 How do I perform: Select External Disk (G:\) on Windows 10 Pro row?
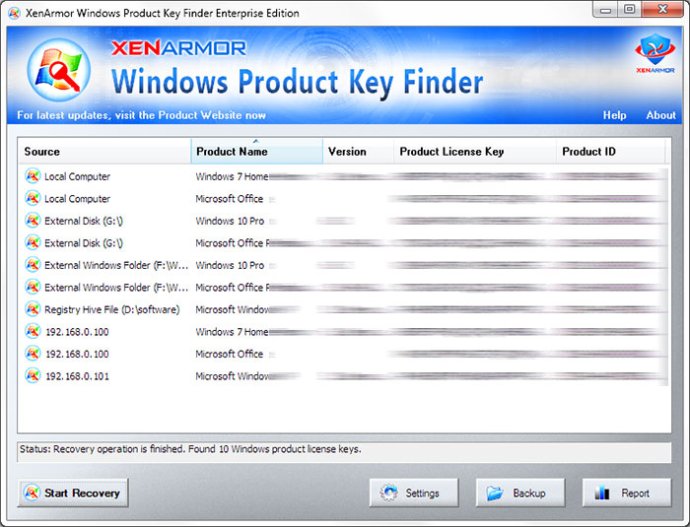pos(84,221)
